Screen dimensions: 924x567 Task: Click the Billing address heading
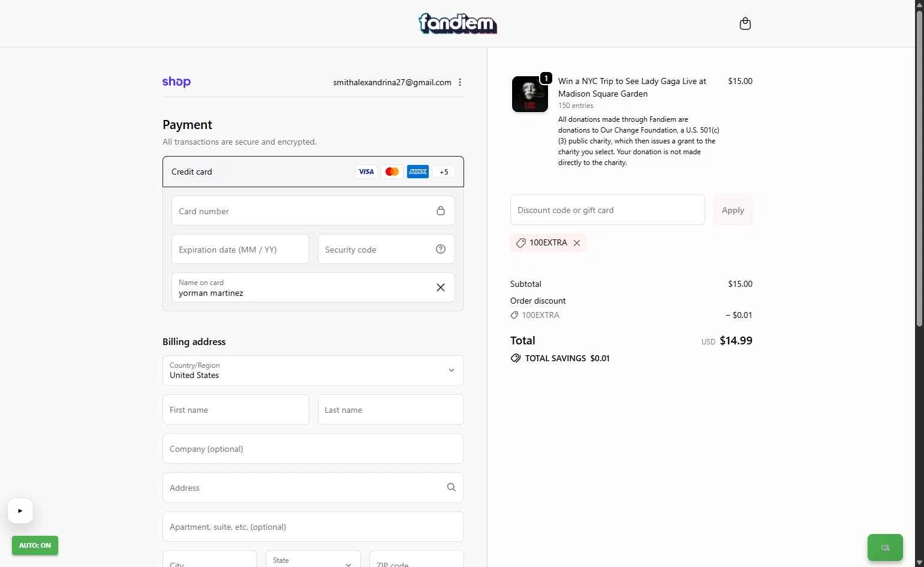point(194,341)
